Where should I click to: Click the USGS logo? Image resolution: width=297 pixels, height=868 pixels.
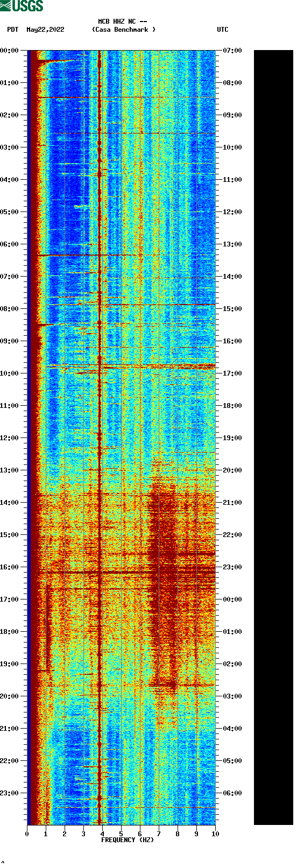click(22, 6)
